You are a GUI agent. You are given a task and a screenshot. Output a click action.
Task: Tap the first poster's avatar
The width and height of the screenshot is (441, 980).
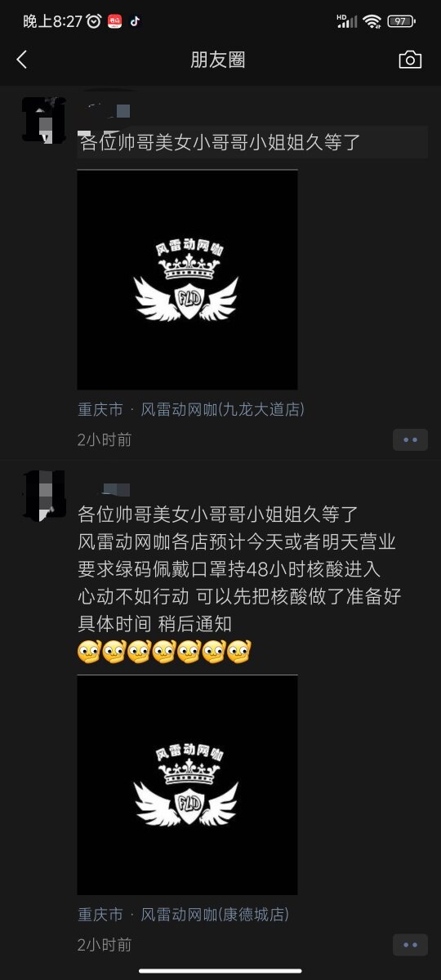point(44,120)
